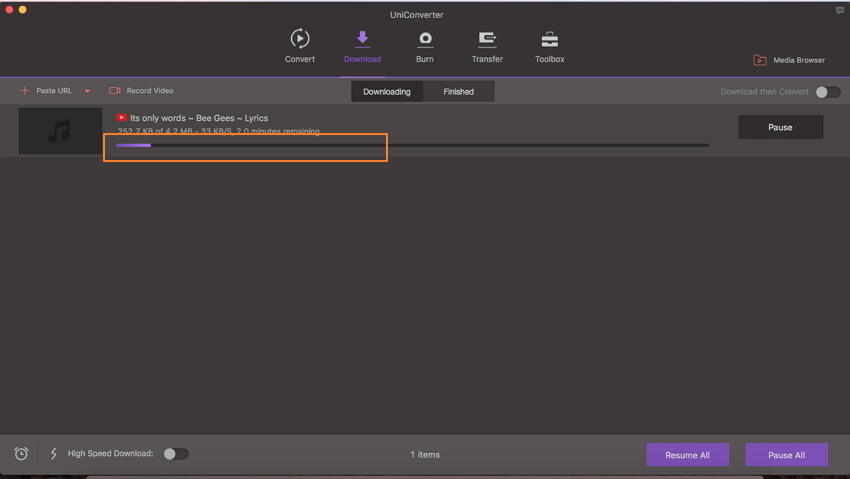
Task: Pause the Bee Gees download
Action: 780,127
